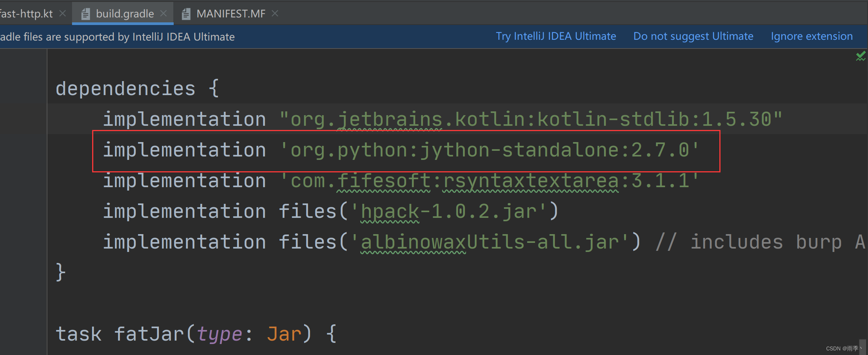Switch to the fast-http.kt tab

coord(27,13)
